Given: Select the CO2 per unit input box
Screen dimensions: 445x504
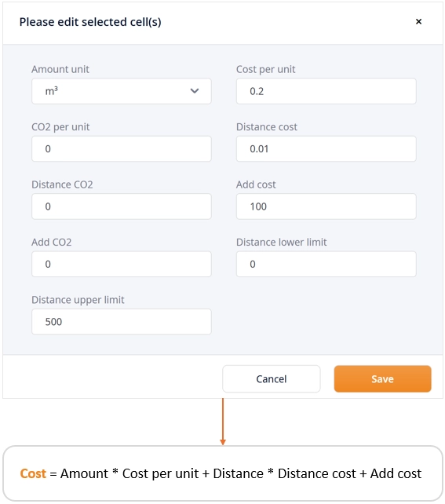Looking at the screenshot, I should (x=122, y=149).
